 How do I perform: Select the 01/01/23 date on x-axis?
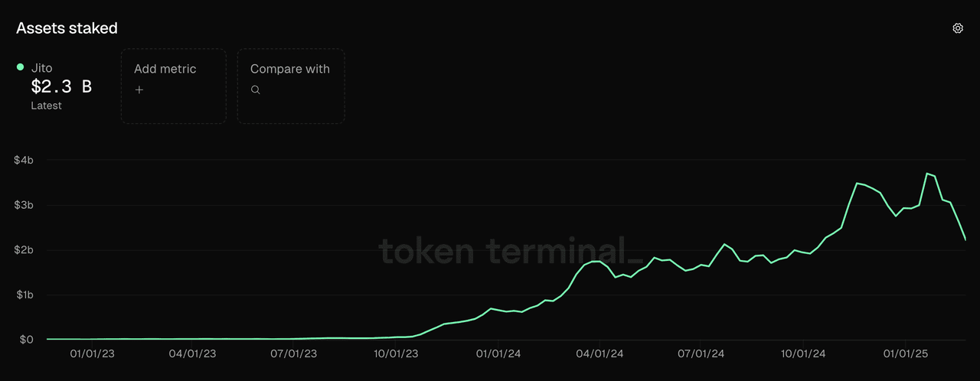point(93,354)
